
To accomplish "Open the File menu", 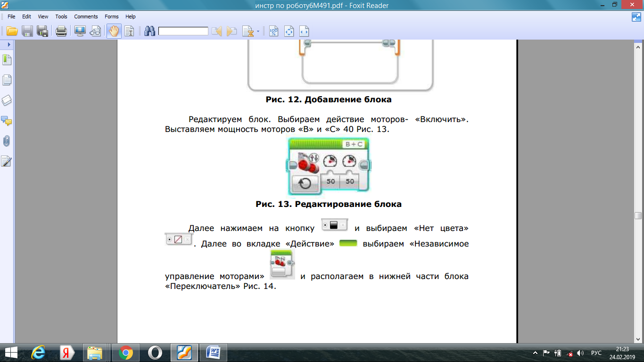I will coord(11,16).
